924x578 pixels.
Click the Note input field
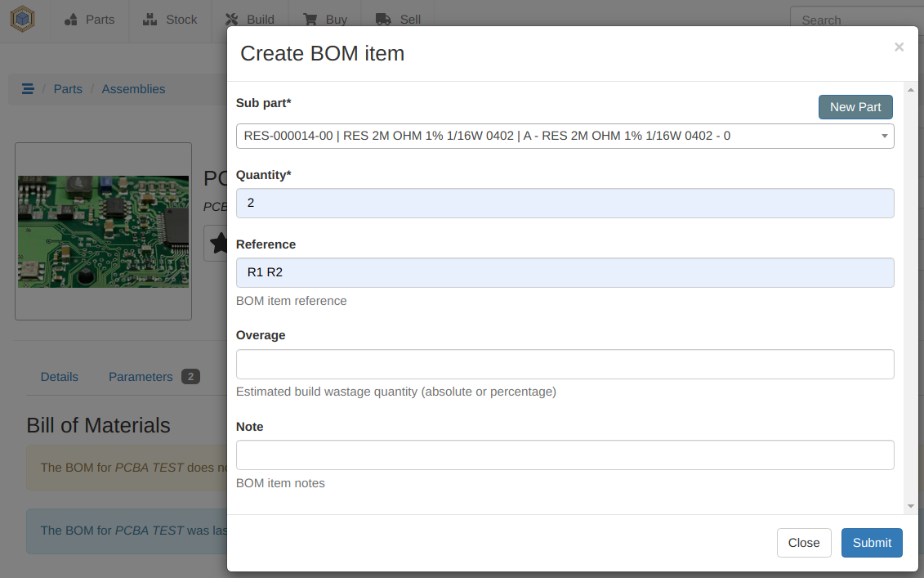tap(565, 455)
